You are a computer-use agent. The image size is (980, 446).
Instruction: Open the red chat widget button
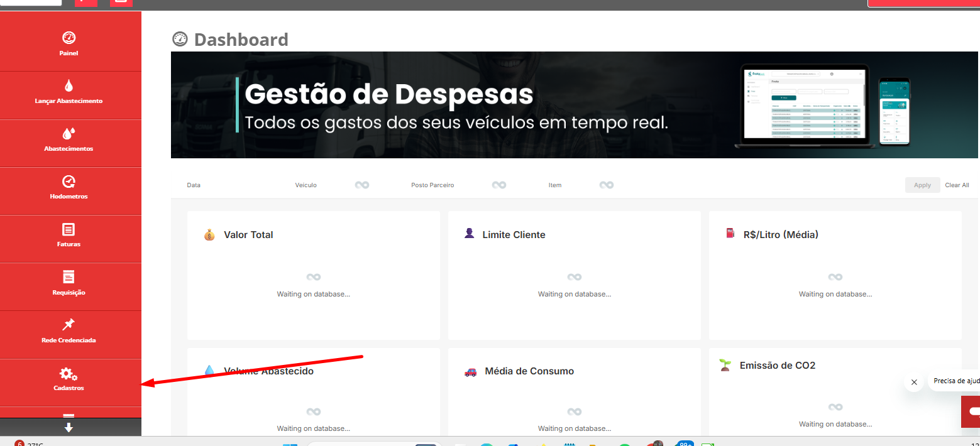(971, 411)
